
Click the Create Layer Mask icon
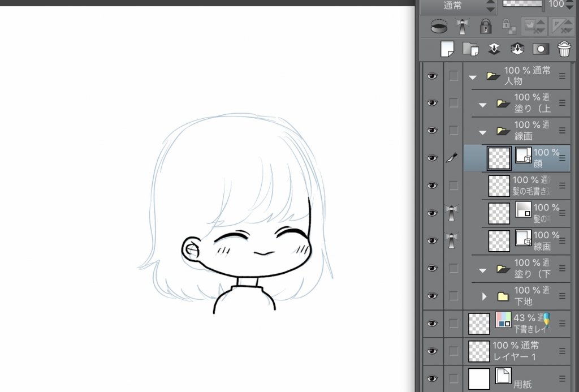tap(540, 49)
